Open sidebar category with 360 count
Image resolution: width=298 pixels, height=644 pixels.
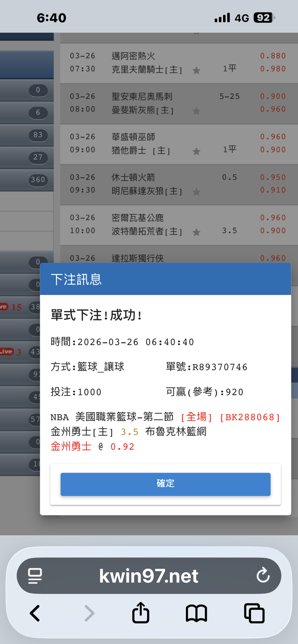pos(27,180)
